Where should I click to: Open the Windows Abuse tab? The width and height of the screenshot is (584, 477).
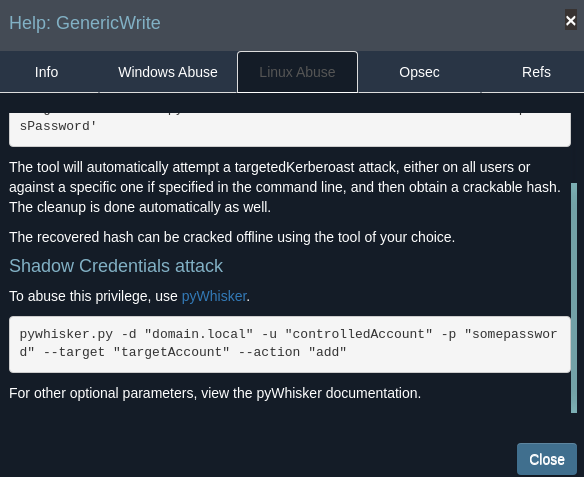[168, 72]
